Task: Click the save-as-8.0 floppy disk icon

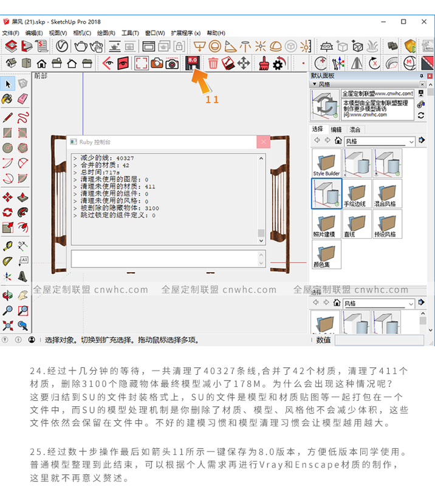Action: pyautogui.click(x=193, y=63)
